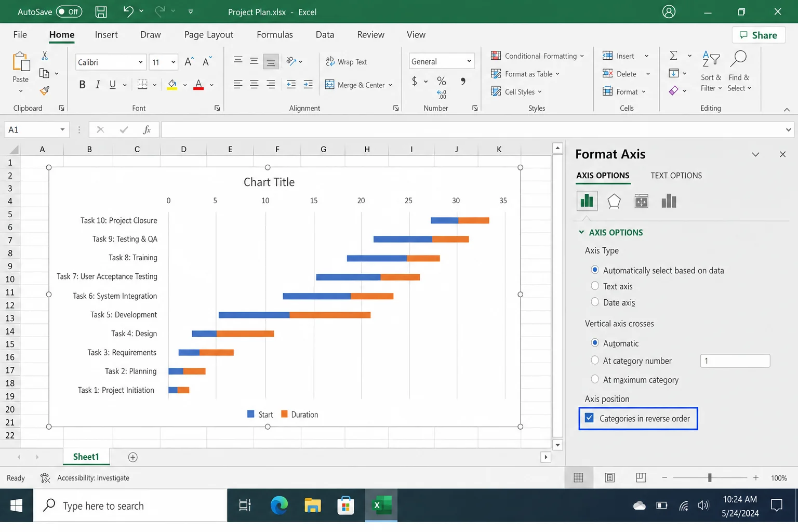Viewport: 798px width, 532px height.
Task: Switch to TEXT OPTIONS tab
Action: pyautogui.click(x=676, y=176)
